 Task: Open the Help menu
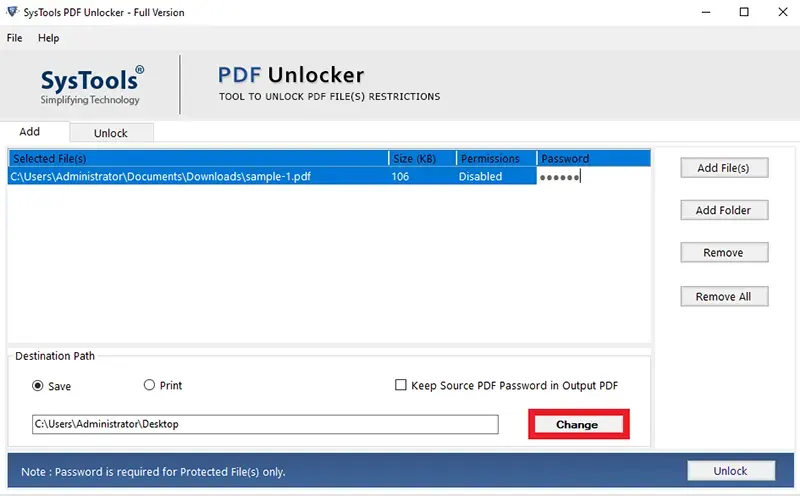[x=48, y=38]
